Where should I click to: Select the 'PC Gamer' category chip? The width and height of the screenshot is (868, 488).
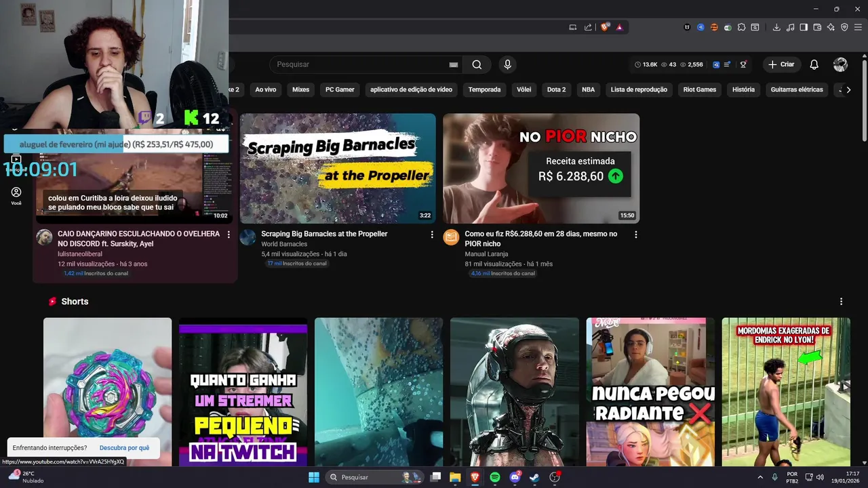coord(340,89)
